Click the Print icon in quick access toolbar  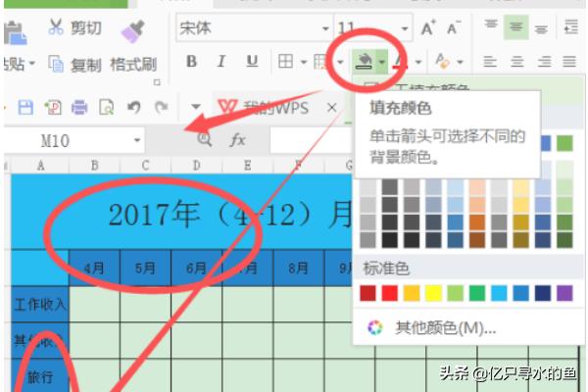coord(79,106)
